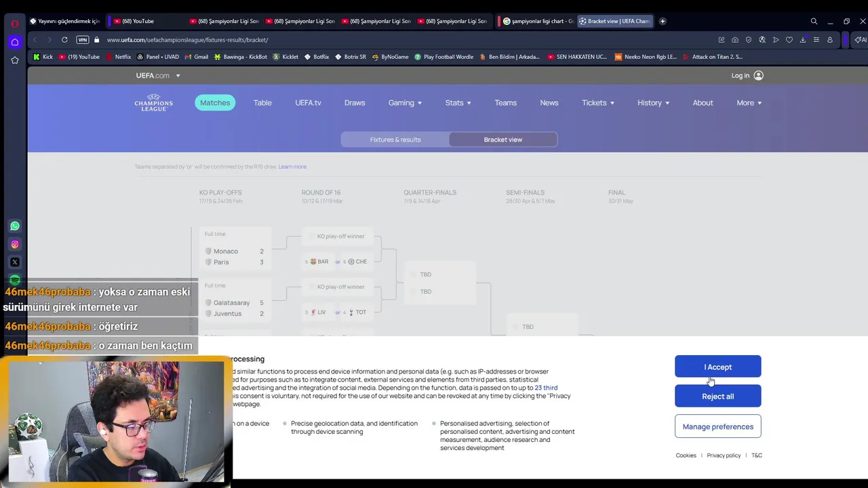Viewport: 868px width, 488px height.
Task: Open the T&C link
Action: [x=757, y=455]
